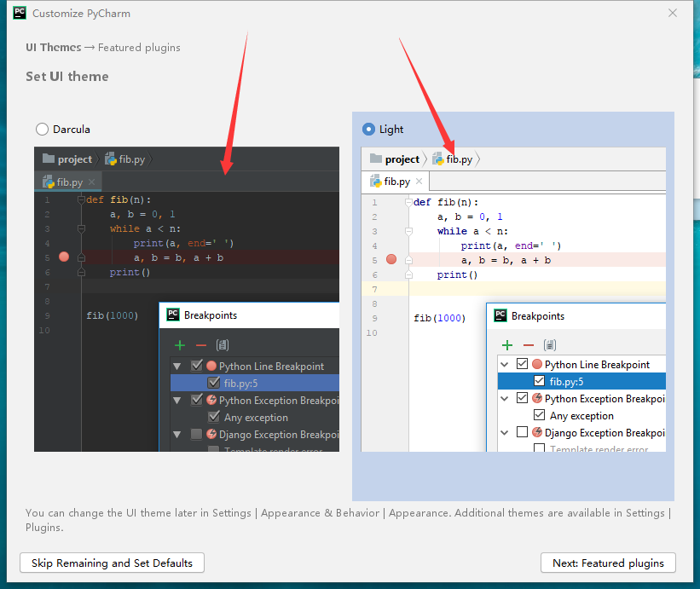Viewport: 700px width, 589px height.
Task: Close fib.py tab in Light preview
Action: (x=419, y=181)
